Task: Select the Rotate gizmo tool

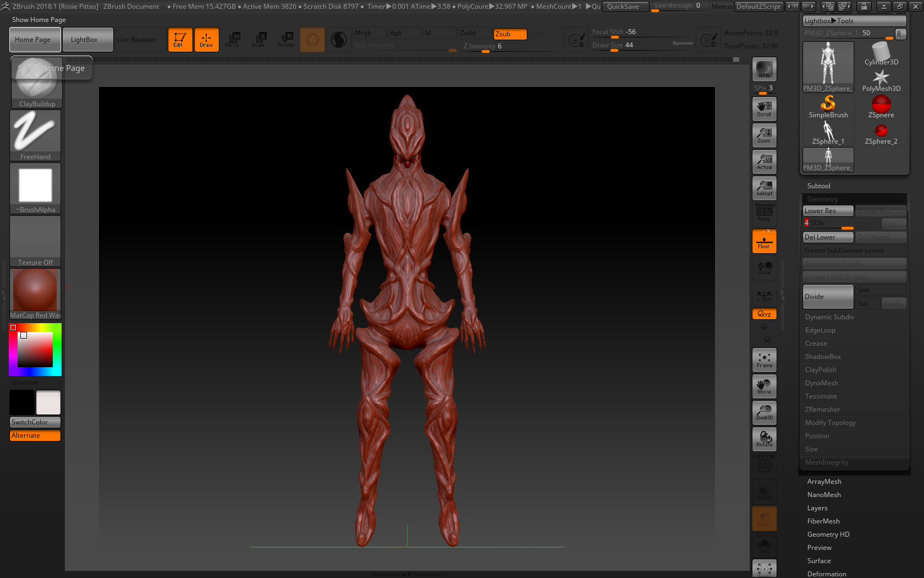Action: pyautogui.click(x=286, y=40)
